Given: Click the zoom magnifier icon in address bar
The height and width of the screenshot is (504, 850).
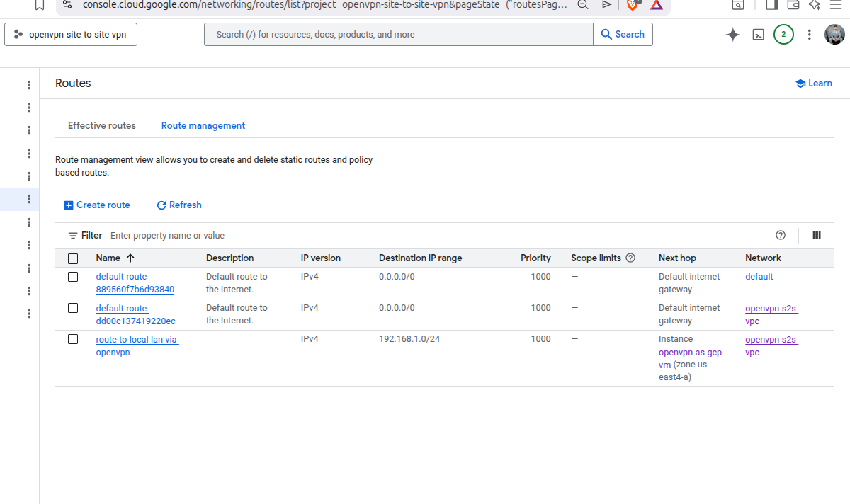Looking at the screenshot, I should 583,4.
